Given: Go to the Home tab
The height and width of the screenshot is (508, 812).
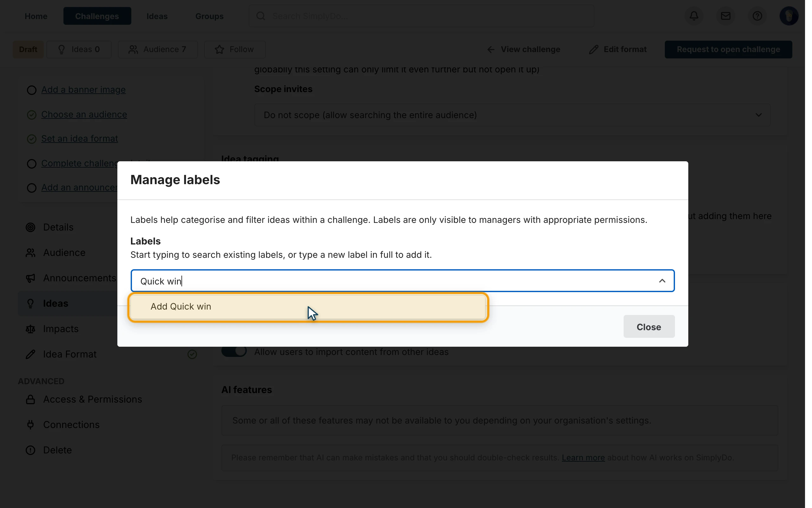Looking at the screenshot, I should coord(36,16).
